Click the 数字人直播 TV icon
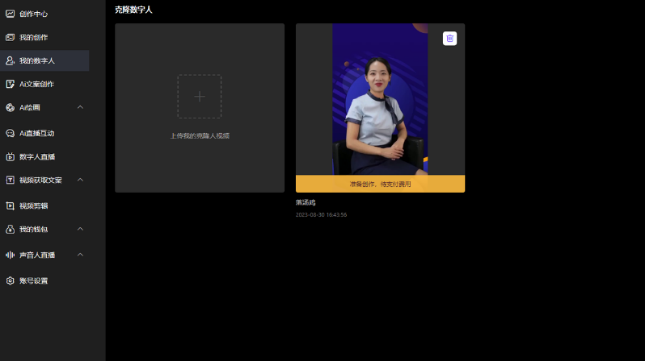The image size is (645, 362). [x=10, y=157]
